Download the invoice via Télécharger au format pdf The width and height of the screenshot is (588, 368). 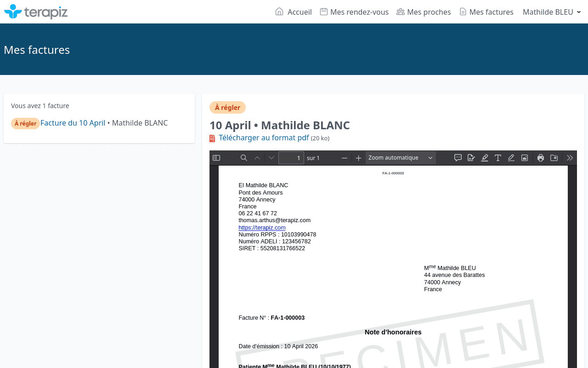[264, 138]
